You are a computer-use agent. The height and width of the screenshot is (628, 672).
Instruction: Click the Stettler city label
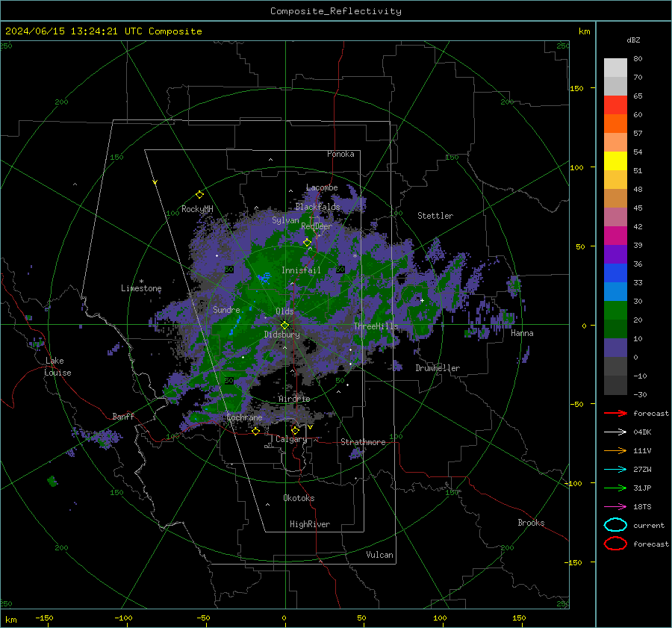click(435, 216)
